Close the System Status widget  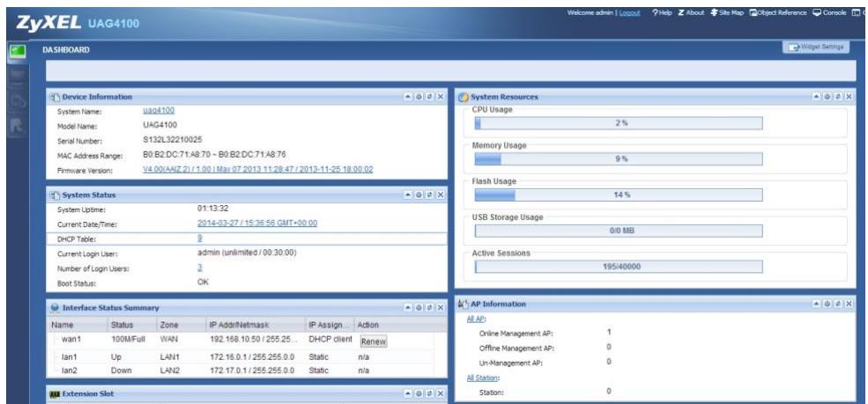(440, 195)
